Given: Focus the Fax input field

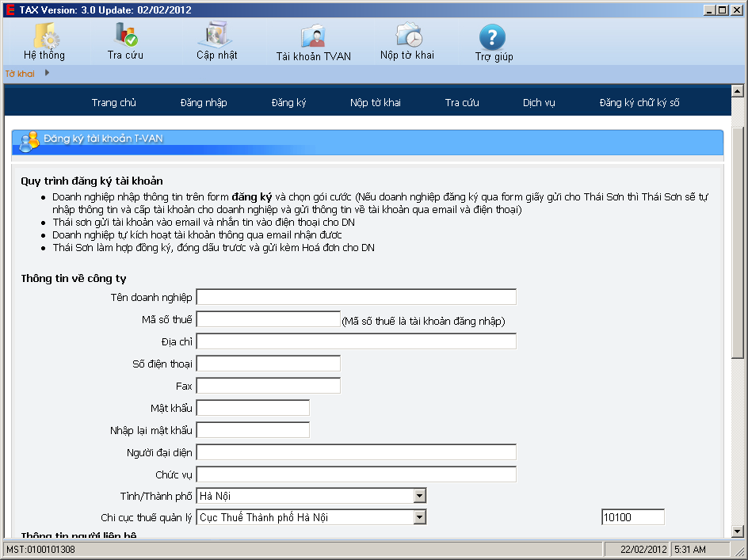Looking at the screenshot, I should (268, 386).
